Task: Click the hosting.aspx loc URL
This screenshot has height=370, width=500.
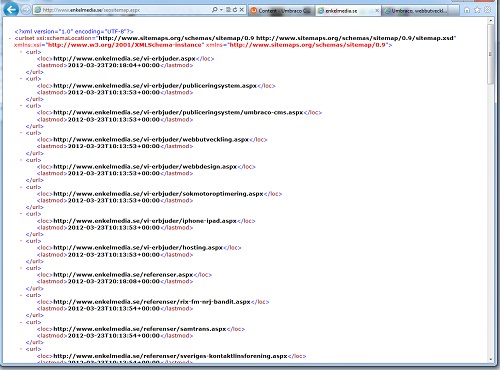Action: pyautogui.click(x=138, y=248)
